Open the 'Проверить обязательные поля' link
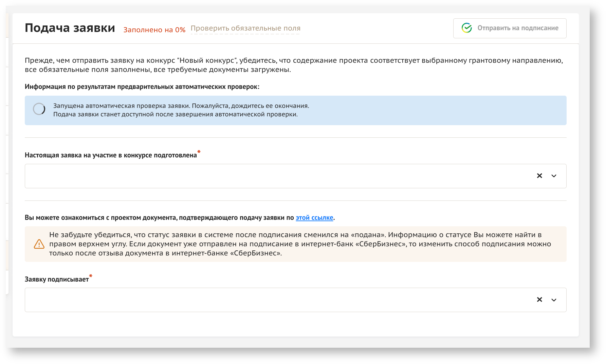The width and height of the screenshot is (606, 364). [x=245, y=28]
